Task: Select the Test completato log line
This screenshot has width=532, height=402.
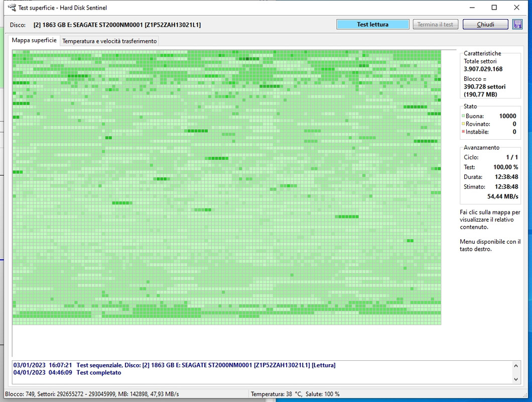Action: click(67, 372)
